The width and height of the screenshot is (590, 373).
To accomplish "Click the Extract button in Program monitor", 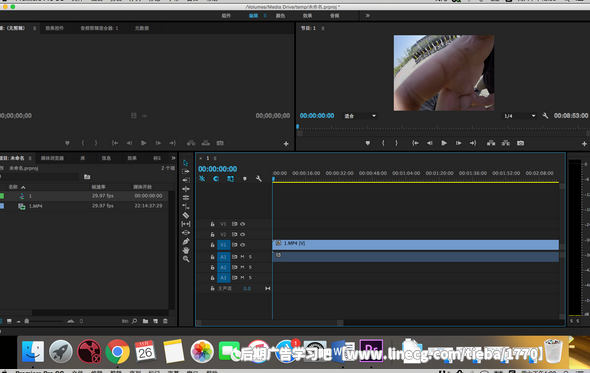I will coord(505,143).
